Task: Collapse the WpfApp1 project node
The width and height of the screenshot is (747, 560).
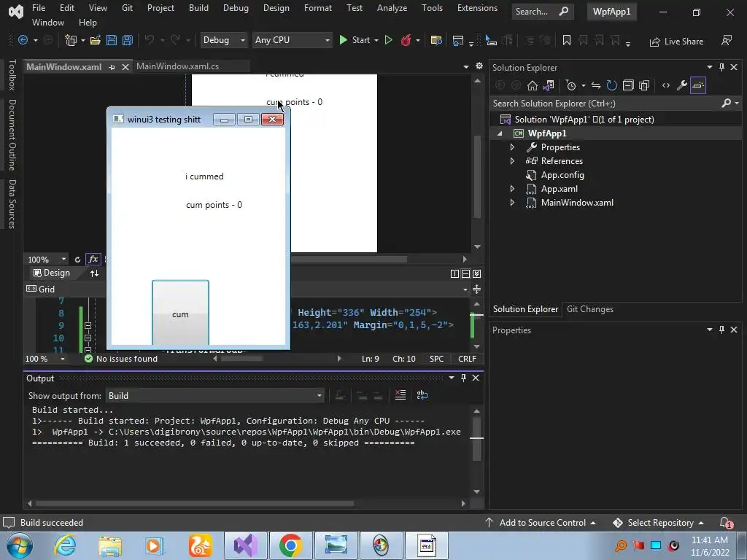Action: pos(500,134)
